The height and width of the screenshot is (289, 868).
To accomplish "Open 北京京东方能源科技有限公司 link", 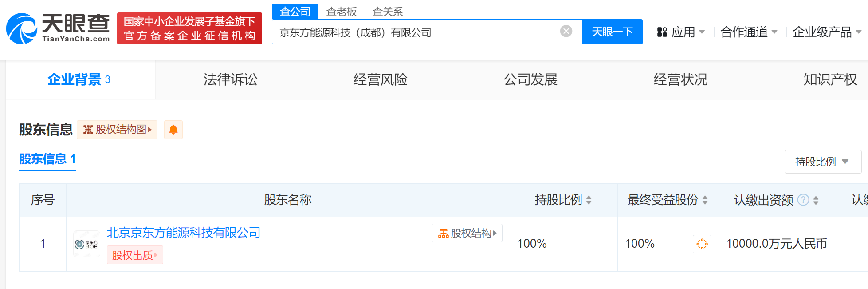I will pyautogui.click(x=183, y=233).
